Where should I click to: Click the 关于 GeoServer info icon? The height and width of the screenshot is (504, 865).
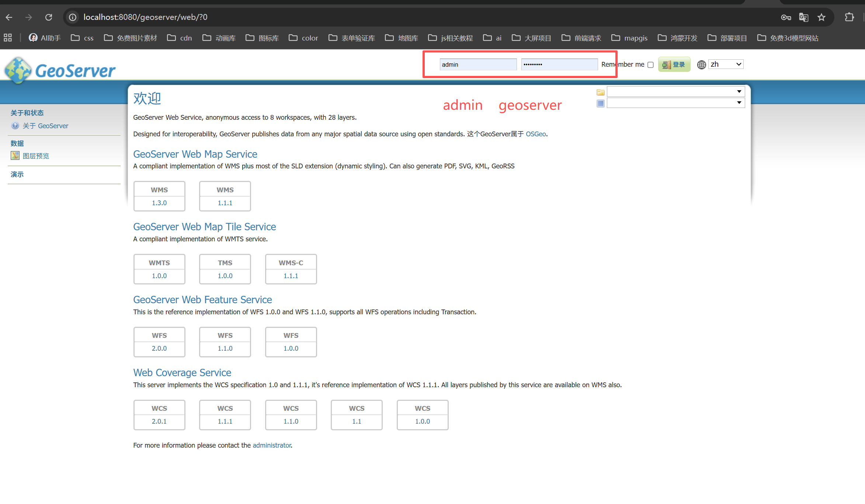click(15, 126)
